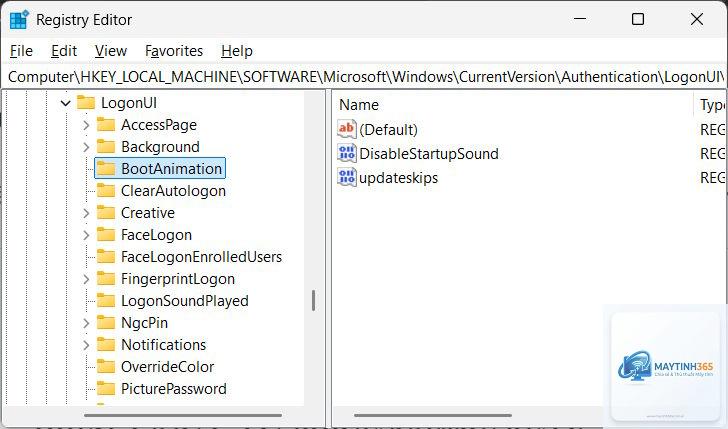The image size is (728, 429).
Task: Open the Edit menu
Action: pyautogui.click(x=64, y=51)
